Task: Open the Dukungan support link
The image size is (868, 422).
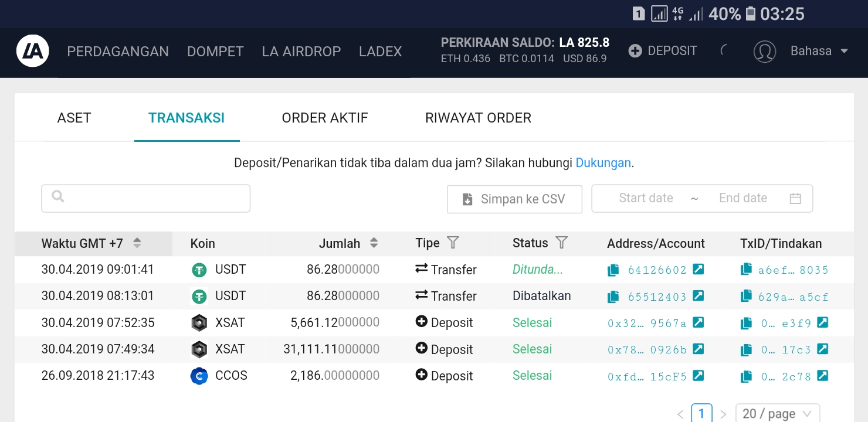Action: pos(603,163)
